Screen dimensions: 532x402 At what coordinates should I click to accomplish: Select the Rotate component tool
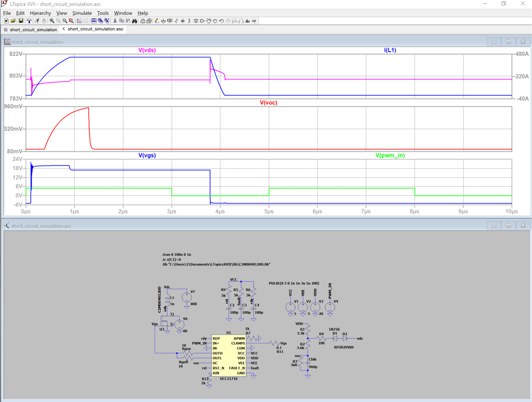click(234, 21)
